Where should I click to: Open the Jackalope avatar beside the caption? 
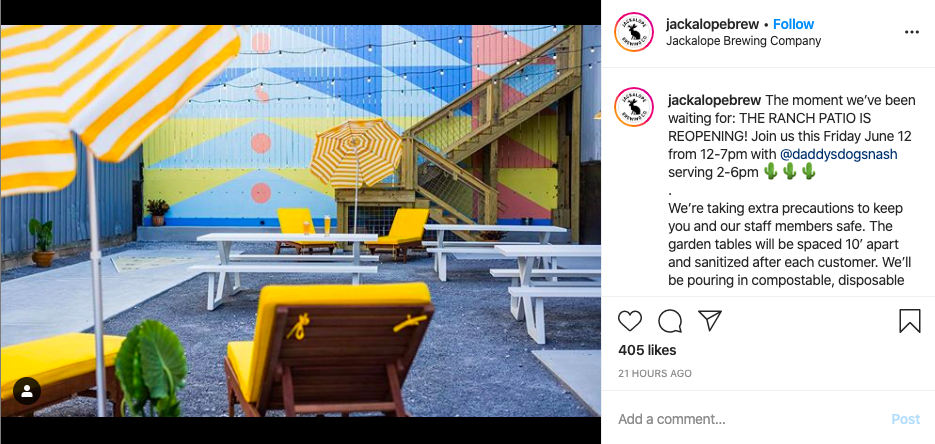[634, 107]
